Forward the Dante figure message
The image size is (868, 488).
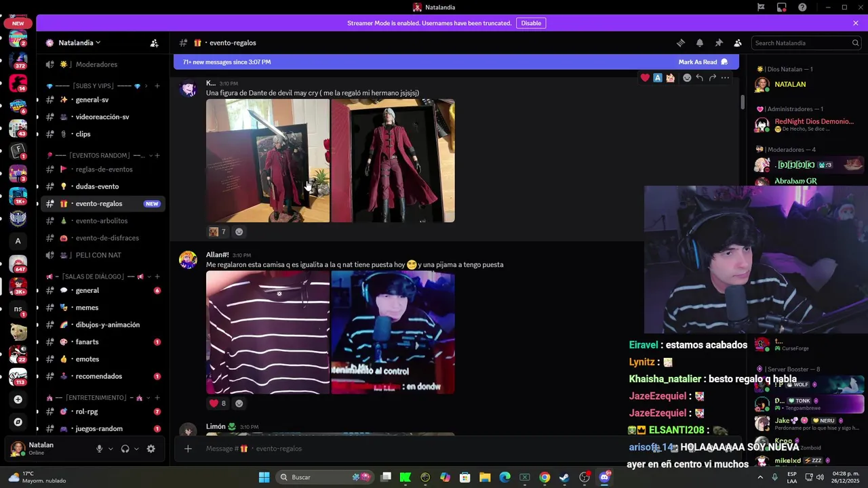tap(713, 78)
